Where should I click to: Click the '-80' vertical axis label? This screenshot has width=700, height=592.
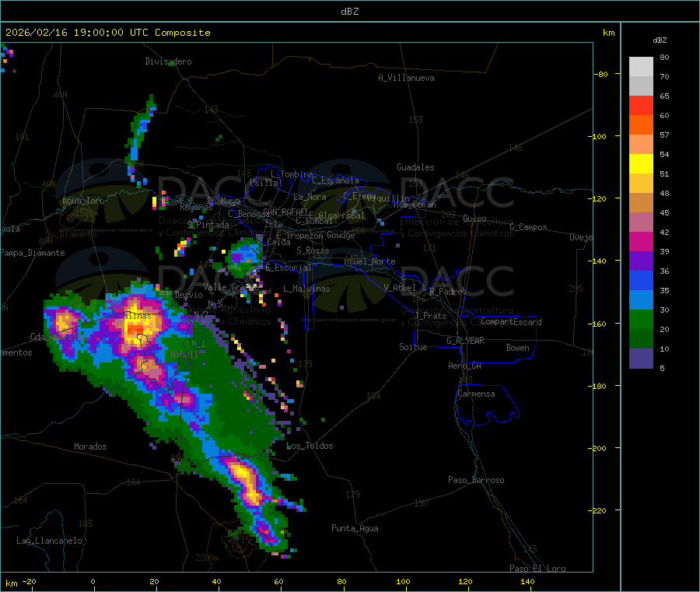pos(601,74)
